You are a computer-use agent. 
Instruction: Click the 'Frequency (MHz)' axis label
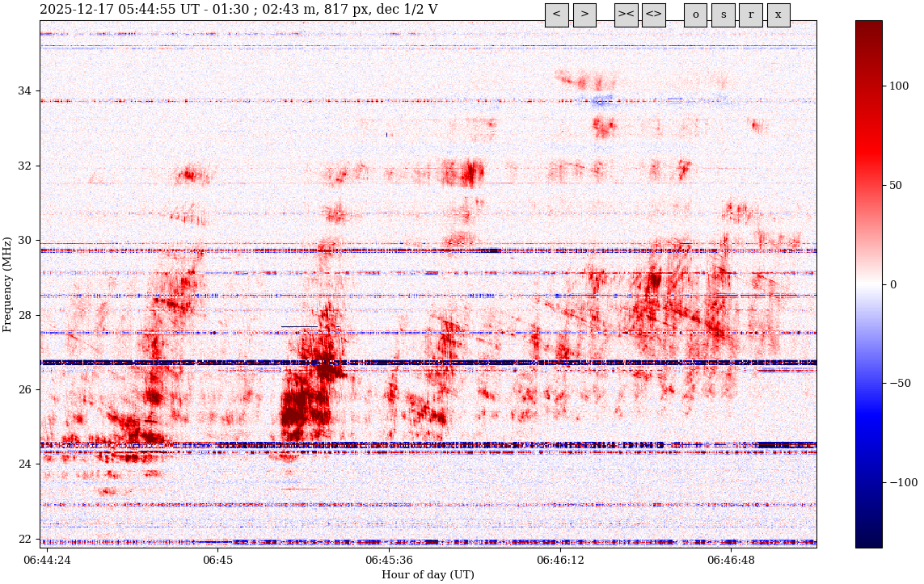pos(8,284)
